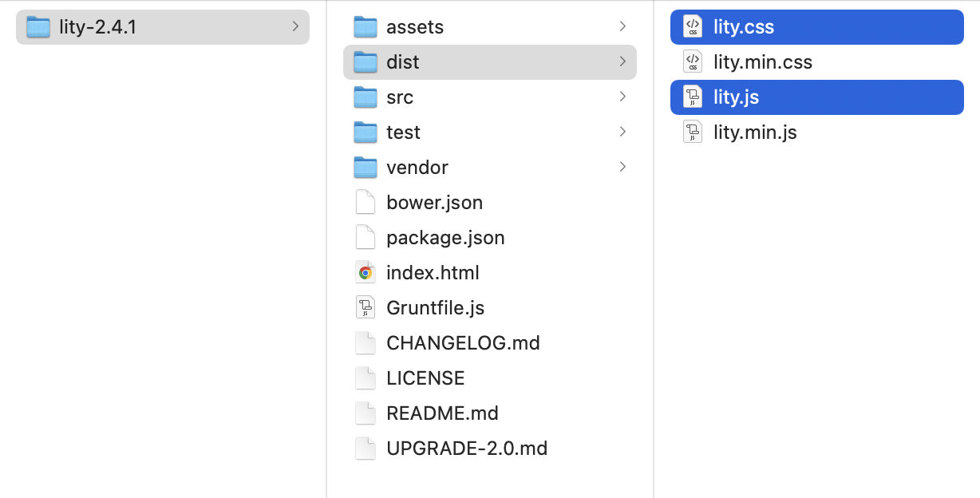Screen dimensions: 980x498
Task: Click the package.json file icon
Action: point(366,238)
